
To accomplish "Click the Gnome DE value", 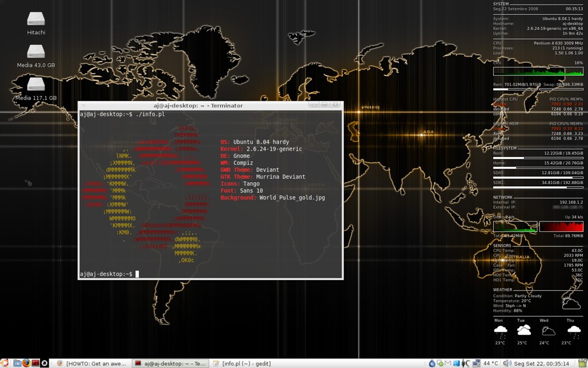I will 242,156.
